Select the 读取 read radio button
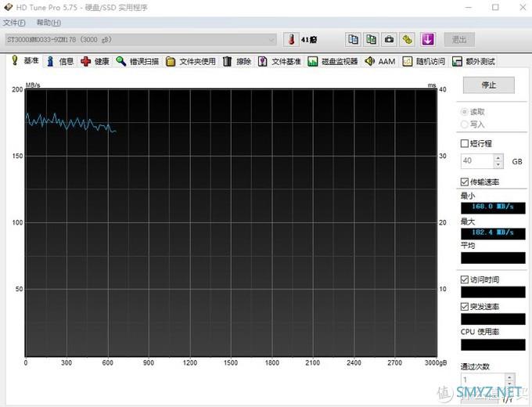The width and height of the screenshot is (532, 407). [465, 112]
